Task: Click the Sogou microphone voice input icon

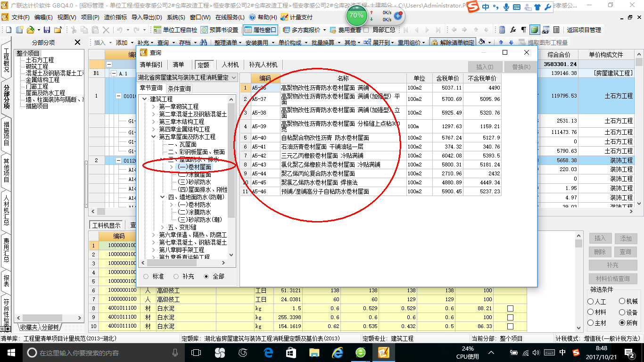Action: [x=506, y=7]
